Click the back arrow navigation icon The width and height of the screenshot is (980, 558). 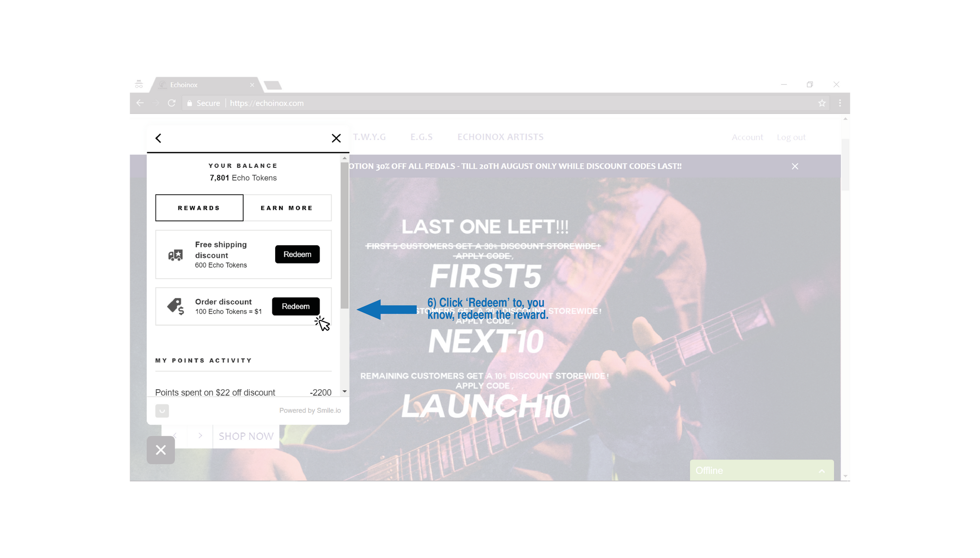159,138
